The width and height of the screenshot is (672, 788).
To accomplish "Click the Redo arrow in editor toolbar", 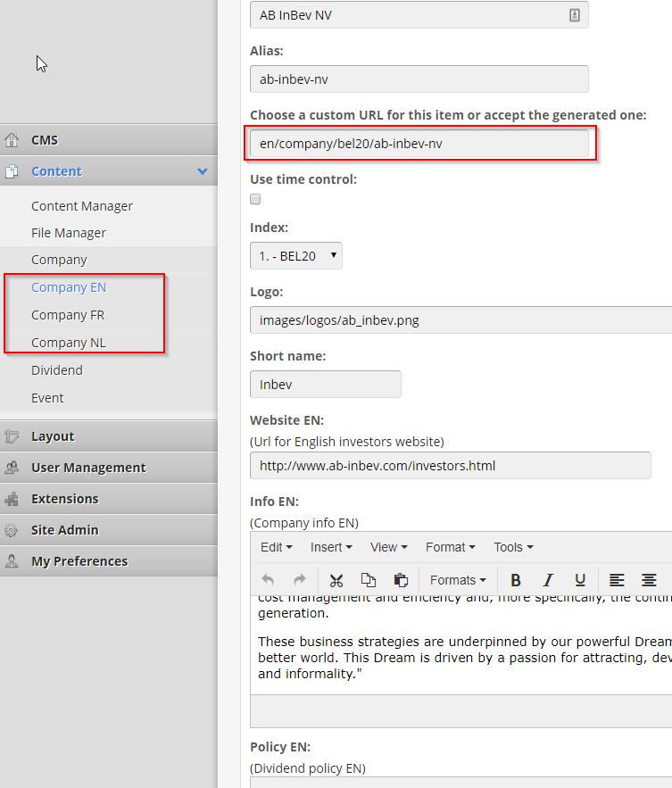I will 300,580.
